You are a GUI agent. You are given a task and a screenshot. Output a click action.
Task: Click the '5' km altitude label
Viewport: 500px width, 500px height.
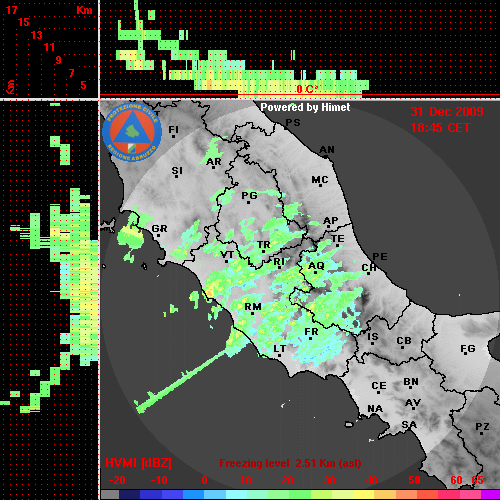(83, 85)
